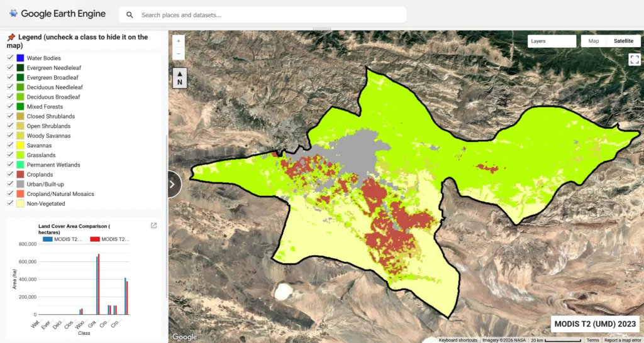Toggle Deciduous Broadleaf checkbox
Screen dimensions: 644x343
(x=10, y=97)
